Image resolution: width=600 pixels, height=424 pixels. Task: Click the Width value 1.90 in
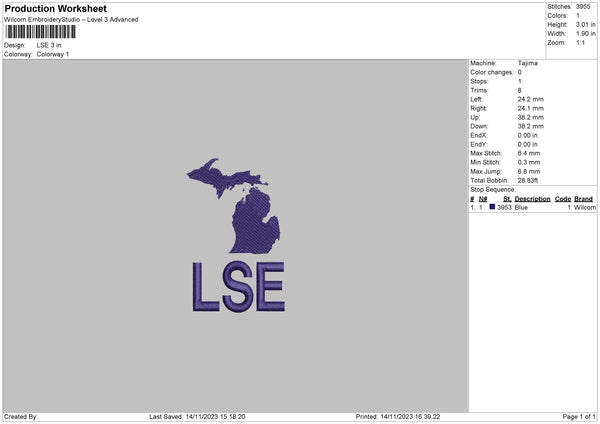coord(585,34)
